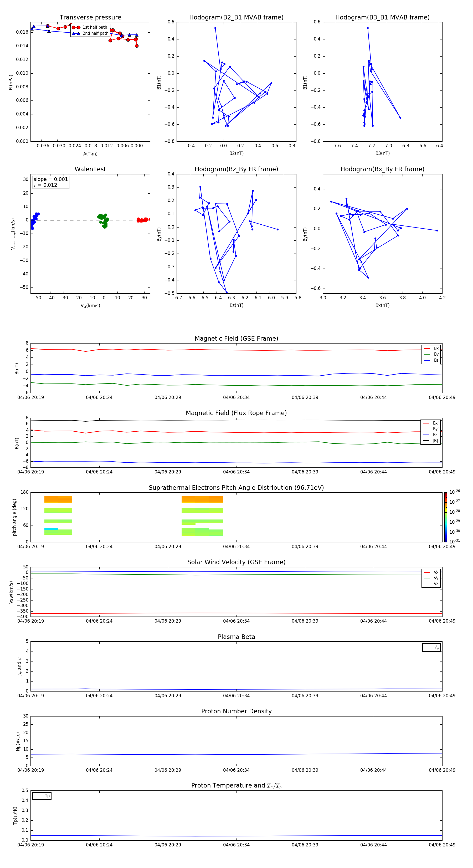The height and width of the screenshot is (868, 473).
Task: Click the B2(nT) x-axis label
Action: click(x=236, y=153)
